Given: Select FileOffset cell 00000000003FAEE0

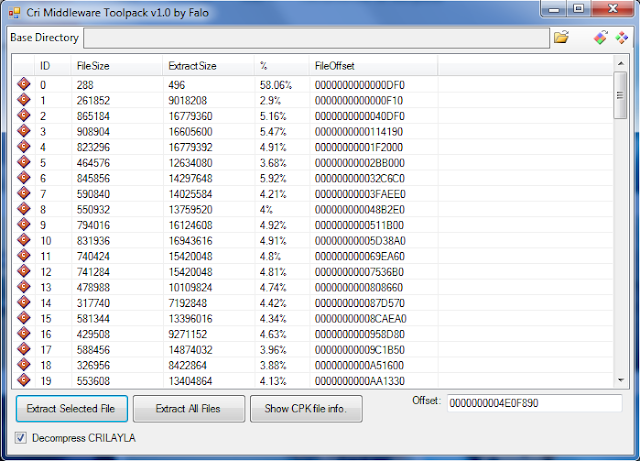Looking at the screenshot, I should click(x=360, y=194).
